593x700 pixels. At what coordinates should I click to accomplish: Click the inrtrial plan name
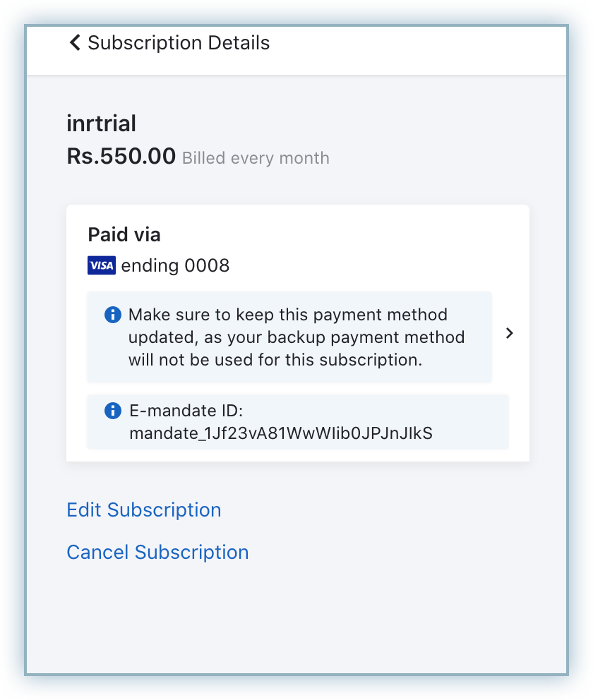[101, 124]
